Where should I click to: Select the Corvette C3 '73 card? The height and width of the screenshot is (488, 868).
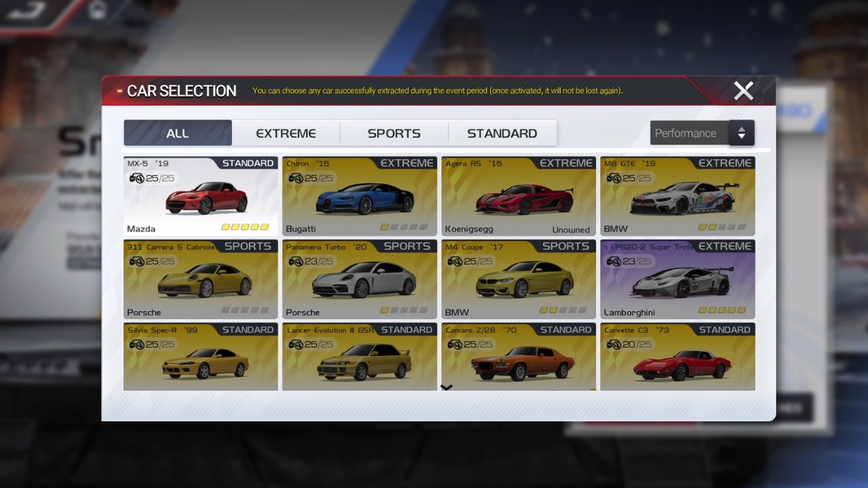pos(677,357)
